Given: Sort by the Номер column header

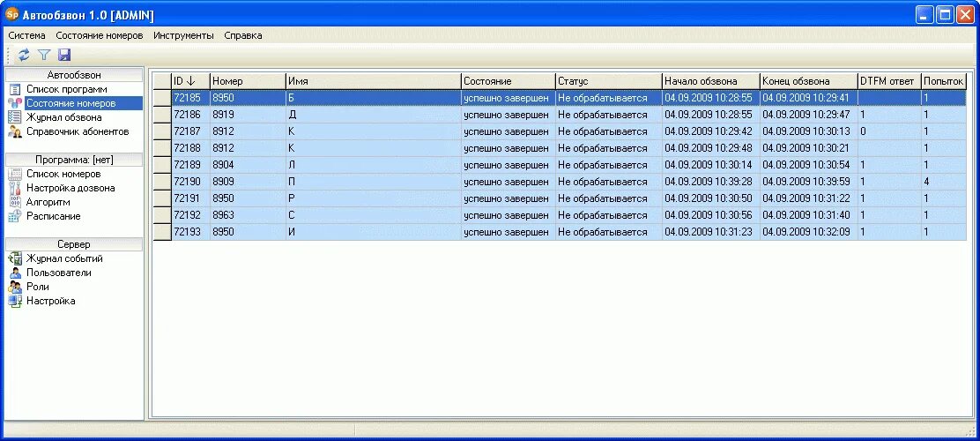Looking at the screenshot, I should 248,81.
